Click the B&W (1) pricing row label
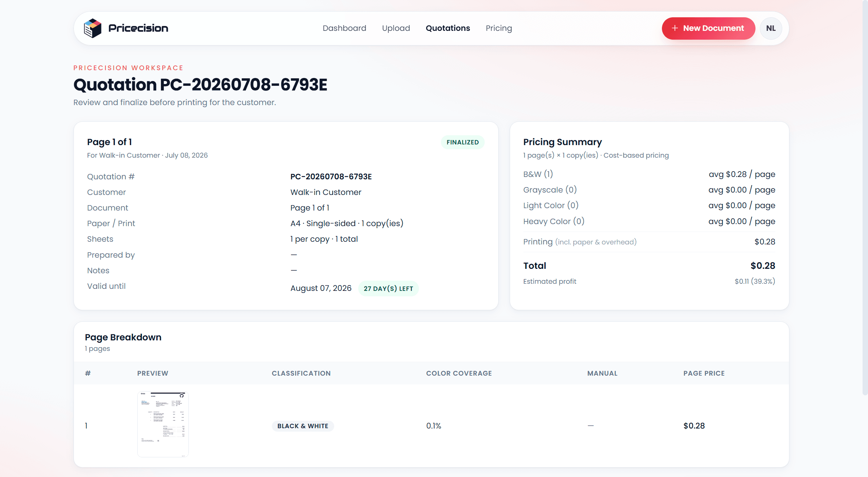The width and height of the screenshot is (868, 477). coord(538,174)
